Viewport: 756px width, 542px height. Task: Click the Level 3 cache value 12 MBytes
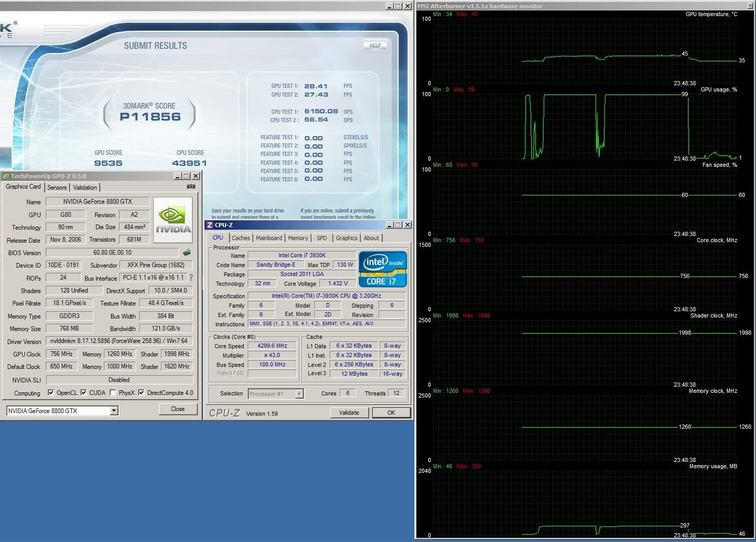click(354, 374)
